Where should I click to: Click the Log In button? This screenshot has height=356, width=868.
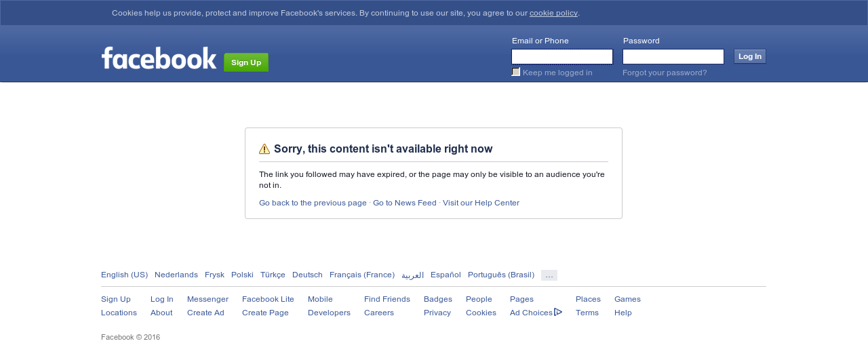(750, 56)
